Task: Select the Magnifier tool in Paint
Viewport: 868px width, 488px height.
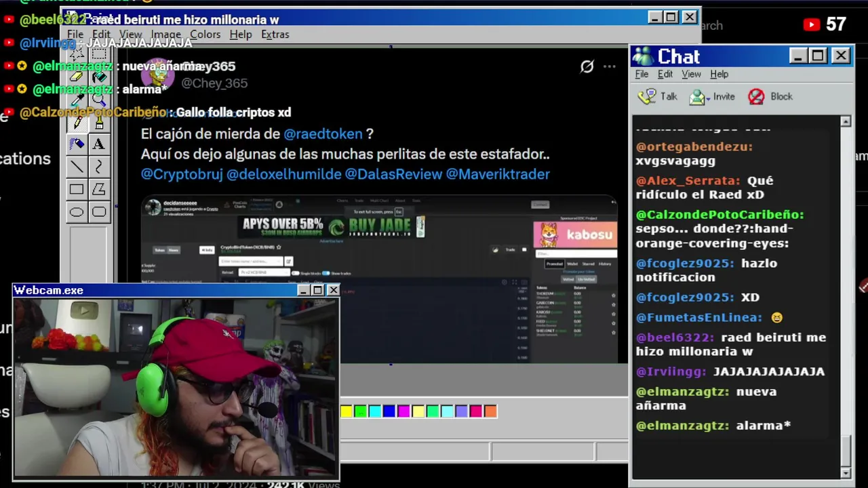Action: (x=99, y=100)
